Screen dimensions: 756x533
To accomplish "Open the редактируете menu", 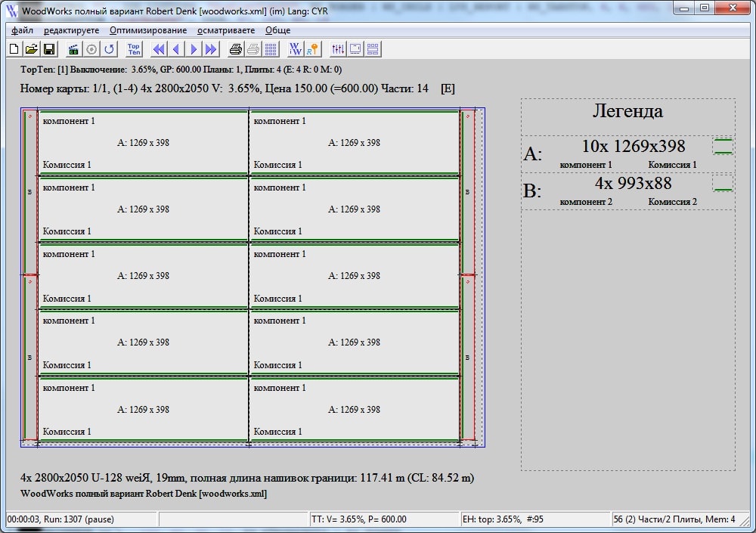I will point(71,30).
